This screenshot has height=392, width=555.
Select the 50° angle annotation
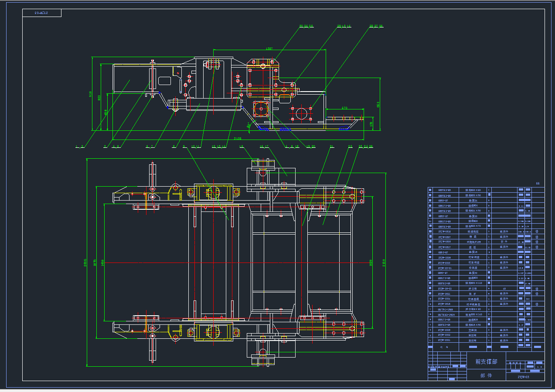point(249,126)
